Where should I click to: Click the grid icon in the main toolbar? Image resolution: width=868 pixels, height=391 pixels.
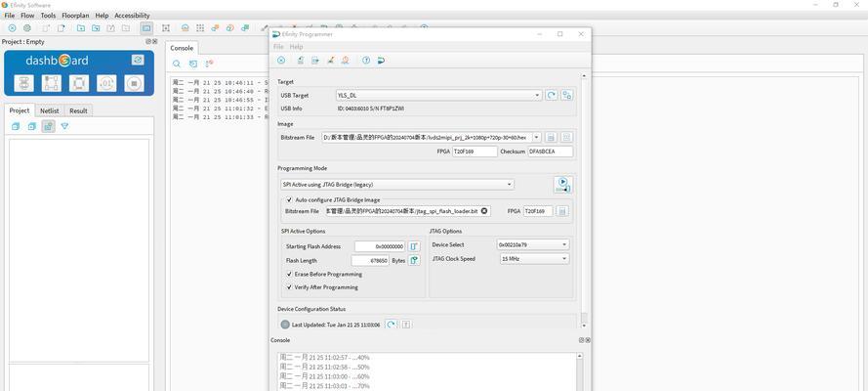point(200,27)
